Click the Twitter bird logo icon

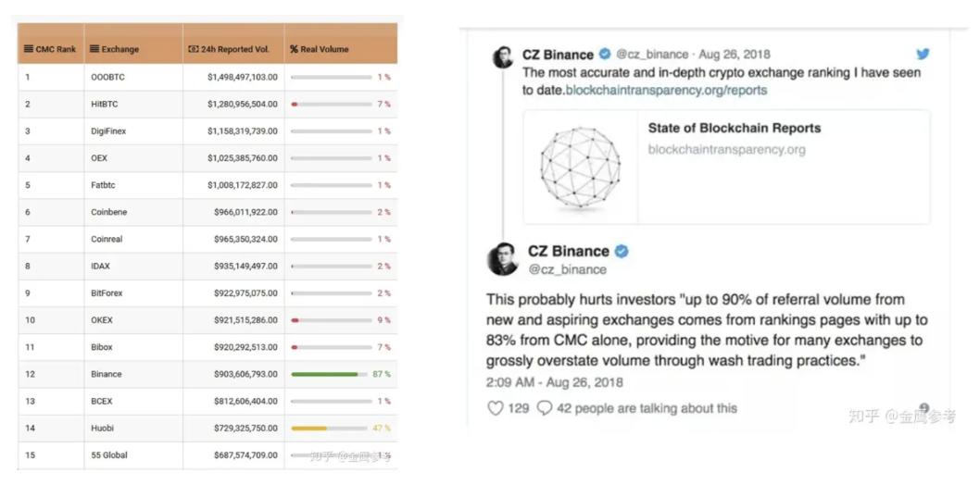(922, 55)
